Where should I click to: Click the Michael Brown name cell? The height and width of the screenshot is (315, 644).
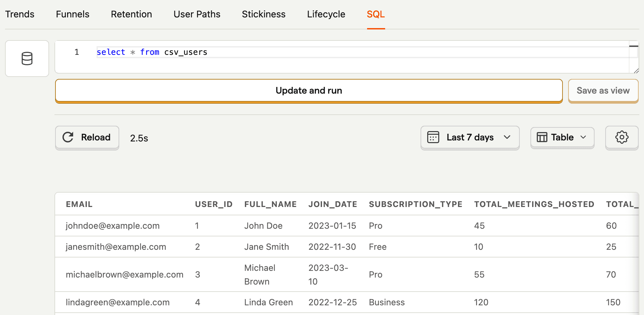tap(260, 275)
